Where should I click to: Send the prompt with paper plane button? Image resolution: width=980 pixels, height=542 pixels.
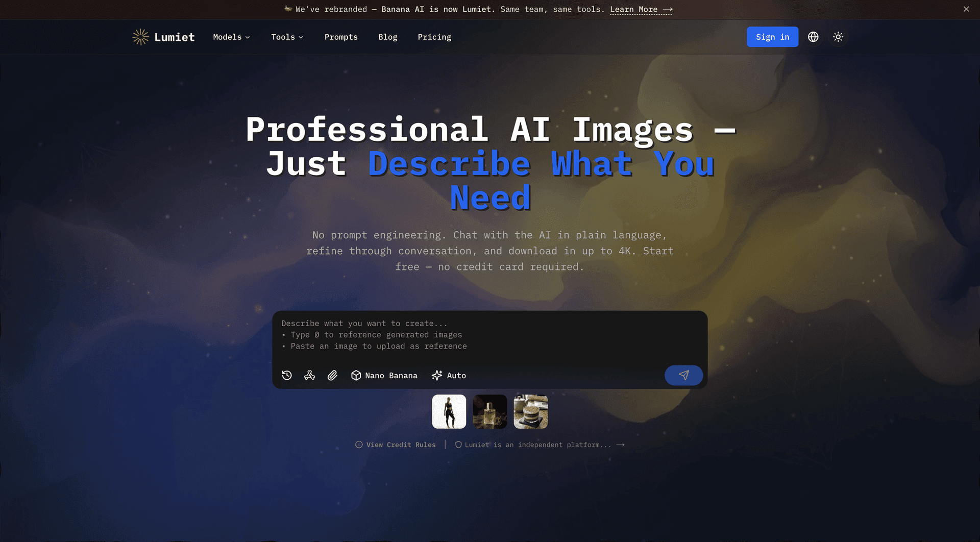click(683, 375)
